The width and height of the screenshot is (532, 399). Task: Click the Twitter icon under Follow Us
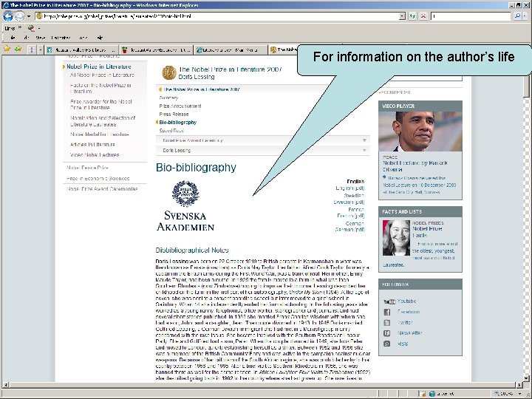click(386, 323)
